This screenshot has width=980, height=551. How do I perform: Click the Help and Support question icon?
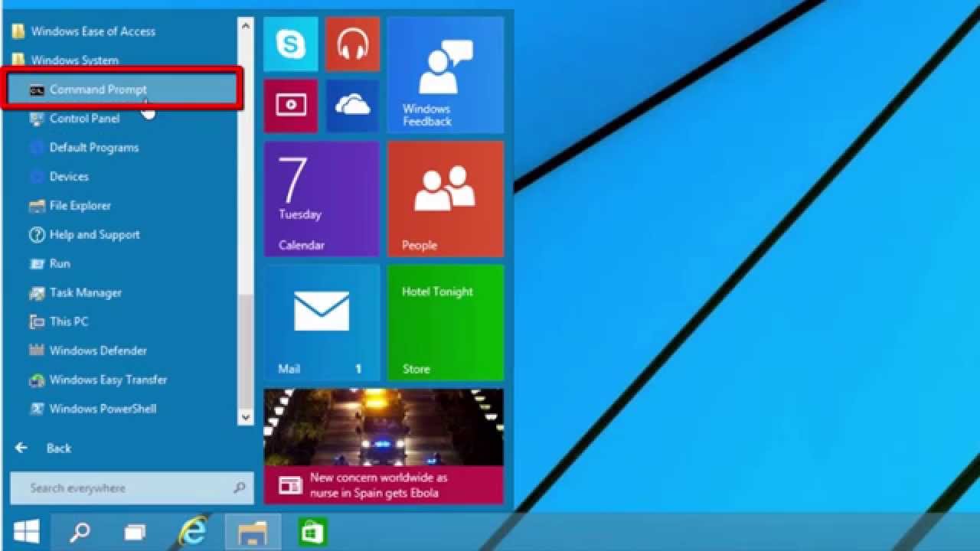pyautogui.click(x=37, y=235)
